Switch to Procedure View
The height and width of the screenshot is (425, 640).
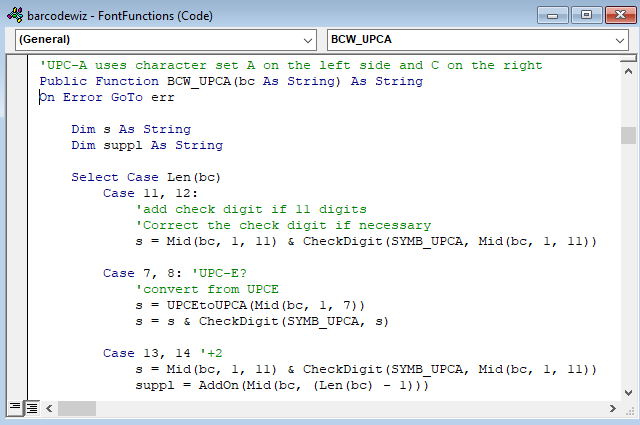coord(15,407)
